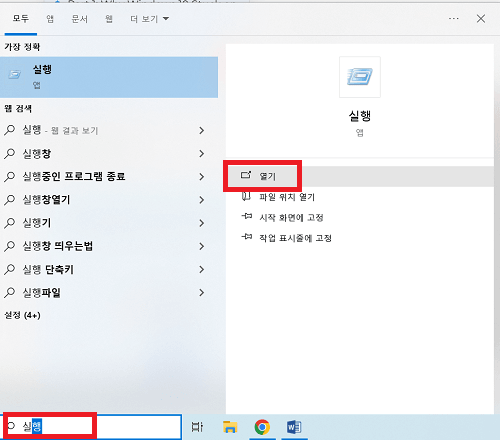Expand the 더 보기 dropdown
This screenshot has height=440, width=500.
149,19
